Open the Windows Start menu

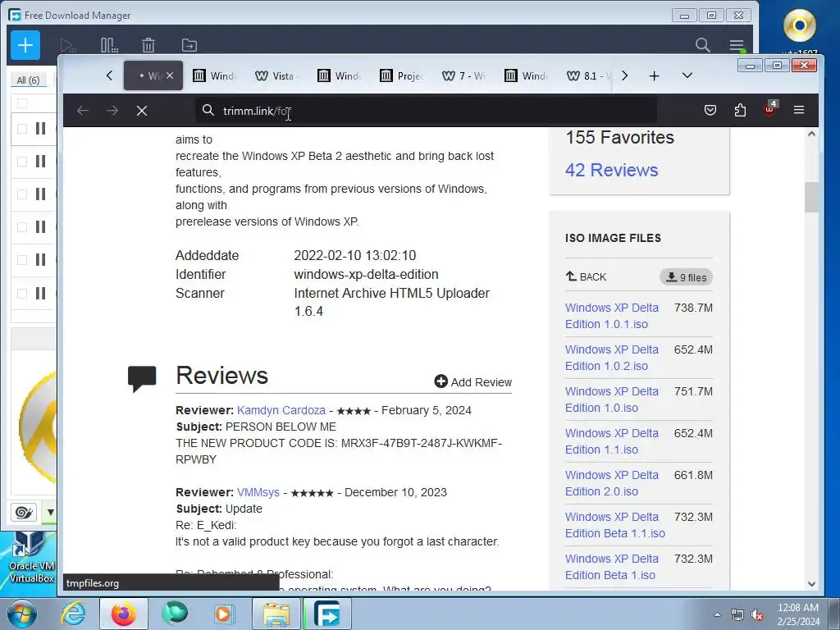tap(22, 614)
